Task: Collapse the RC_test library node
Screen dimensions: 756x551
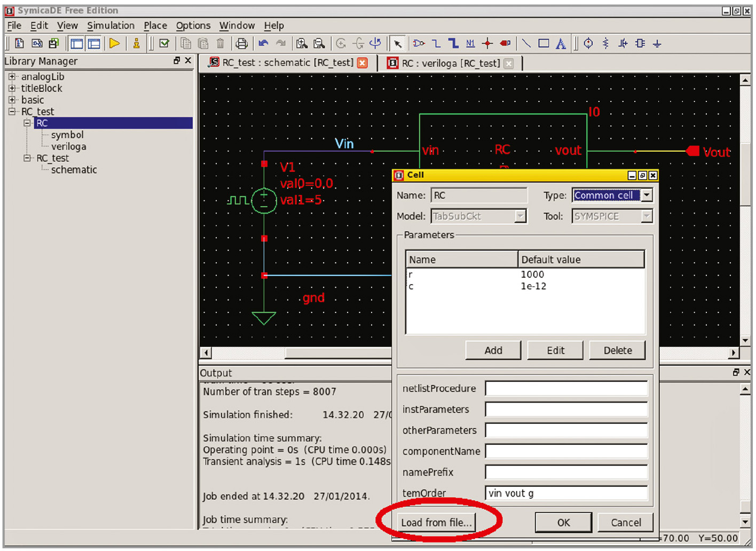Action: coord(12,112)
